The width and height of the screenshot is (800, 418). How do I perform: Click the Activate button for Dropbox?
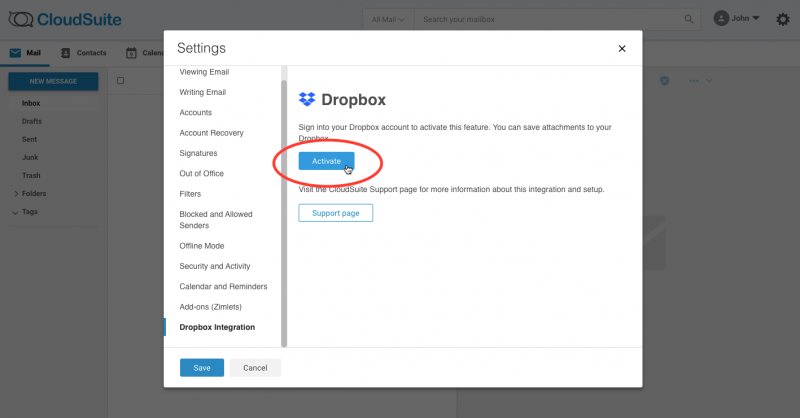326,161
